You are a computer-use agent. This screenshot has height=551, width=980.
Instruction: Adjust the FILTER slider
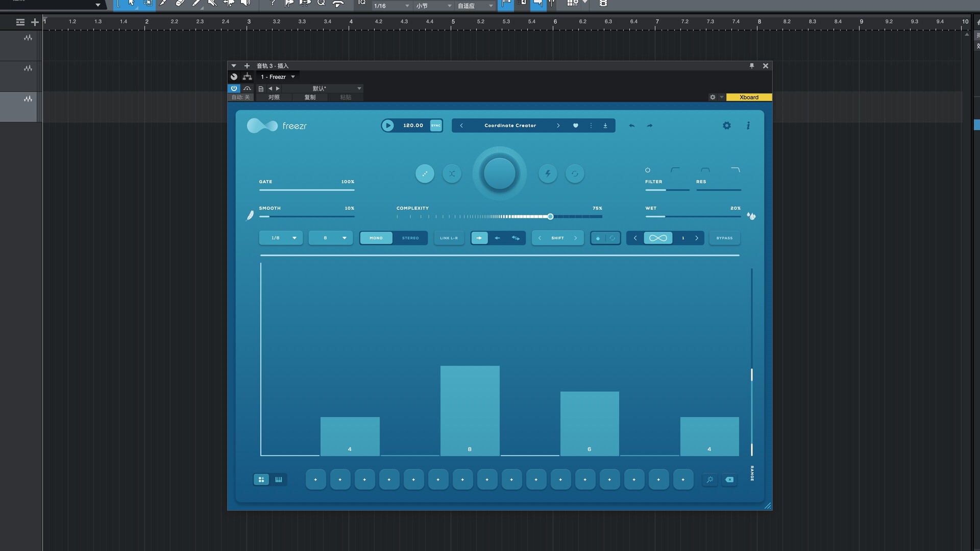click(667, 190)
